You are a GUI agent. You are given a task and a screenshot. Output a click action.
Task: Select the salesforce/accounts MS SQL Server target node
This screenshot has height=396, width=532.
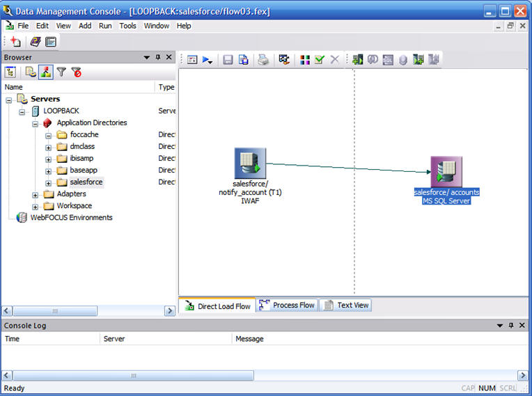coord(446,172)
